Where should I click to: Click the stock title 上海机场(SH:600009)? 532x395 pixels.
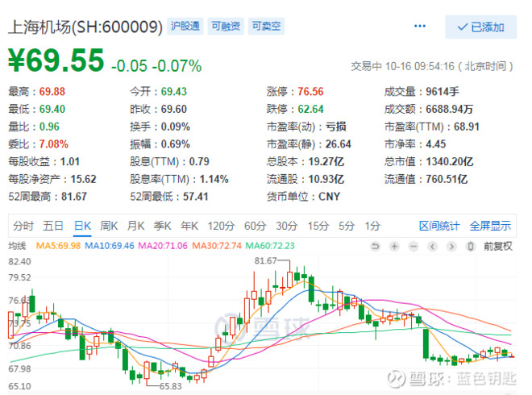[85, 27]
